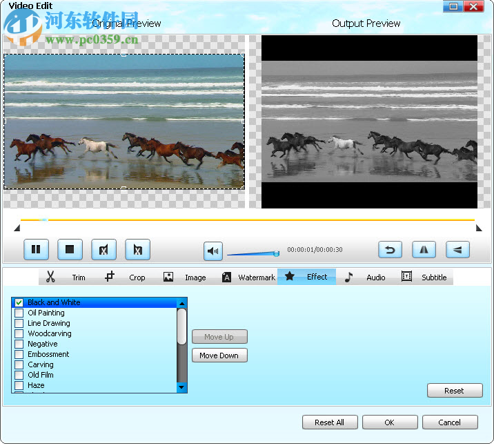Viewport: 494px width, 448px height.
Task: Enable the Line Drawing effect
Action: click(19, 324)
